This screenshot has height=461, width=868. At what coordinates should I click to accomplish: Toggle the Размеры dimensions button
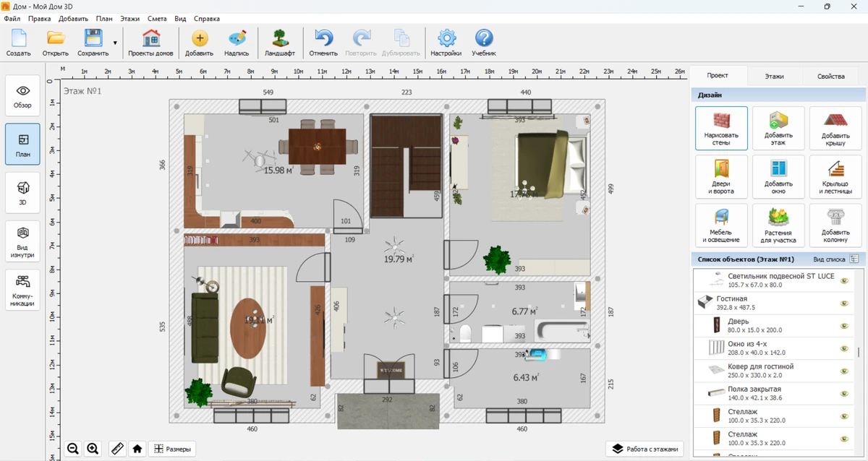[172, 449]
